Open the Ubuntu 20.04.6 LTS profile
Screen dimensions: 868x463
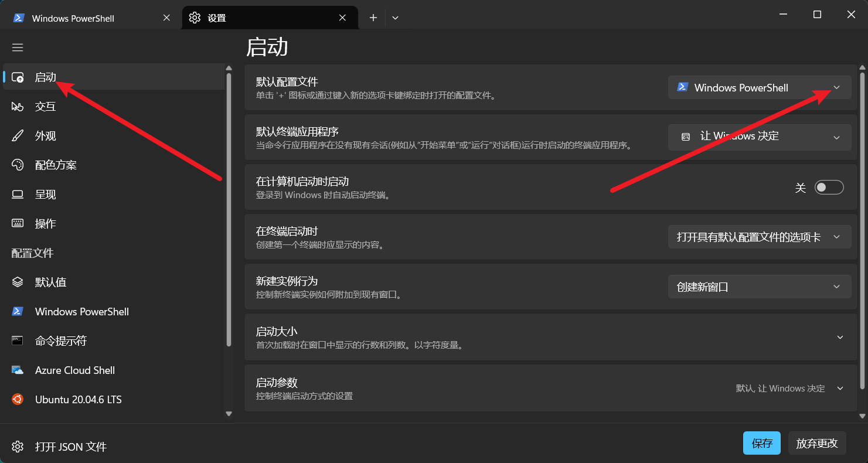(x=114, y=400)
